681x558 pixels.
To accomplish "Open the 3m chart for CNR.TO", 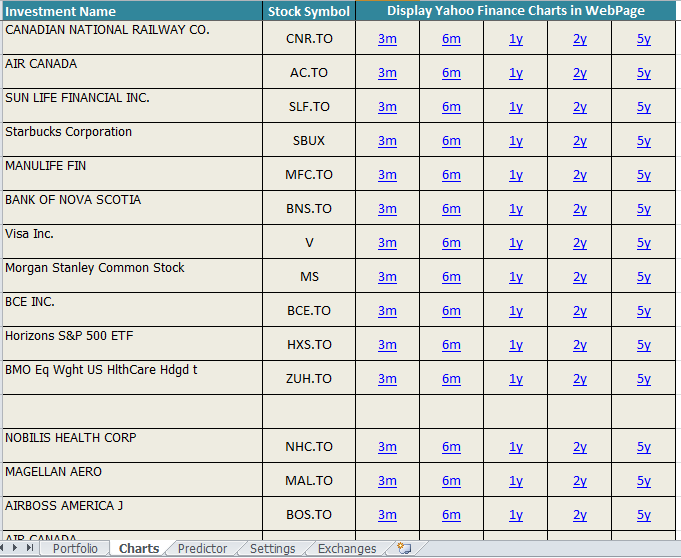I will coord(387,39).
